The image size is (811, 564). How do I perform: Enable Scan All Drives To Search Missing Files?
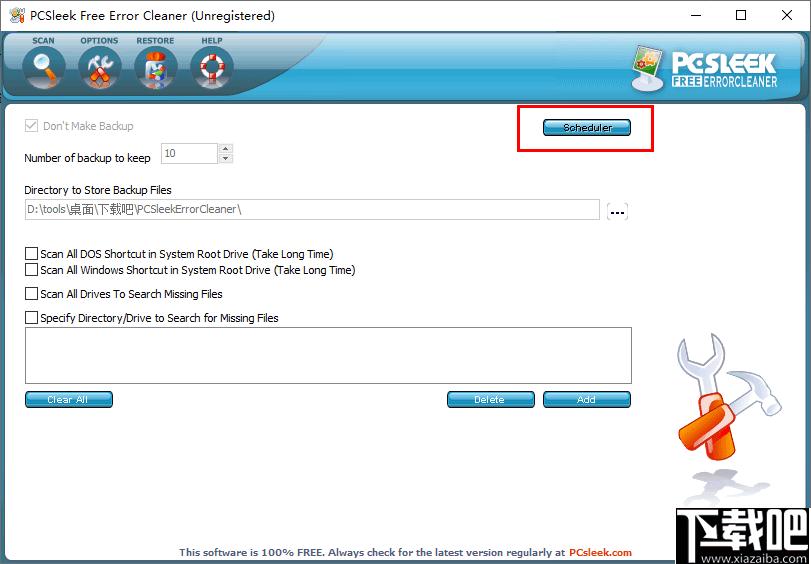(32, 294)
